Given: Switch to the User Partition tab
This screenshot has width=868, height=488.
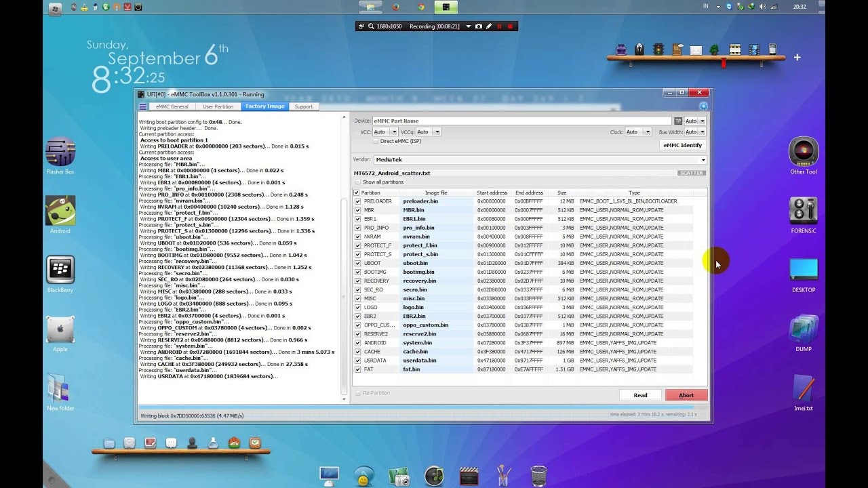Looking at the screenshot, I should click(x=218, y=106).
